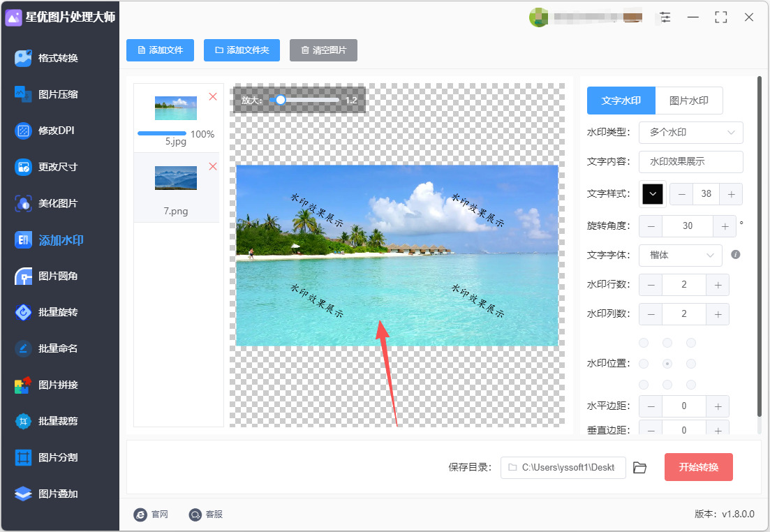Select middle-right watermark position radio
This screenshot has height=532, width=770.
point(691,364)
